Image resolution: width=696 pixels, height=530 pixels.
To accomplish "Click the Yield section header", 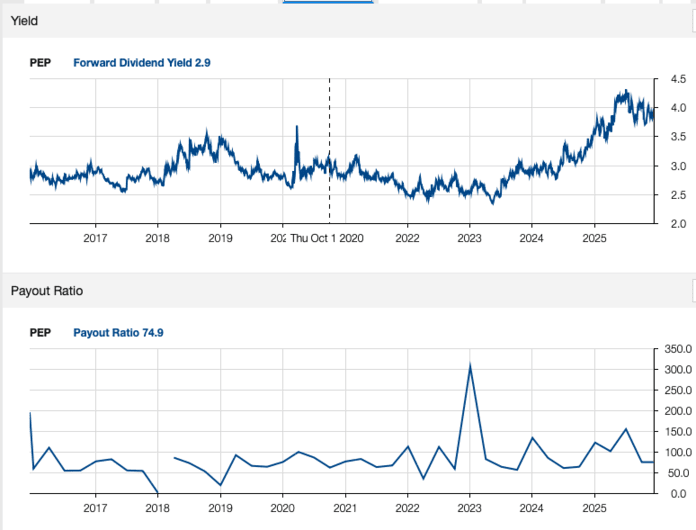I will point(25,21).
